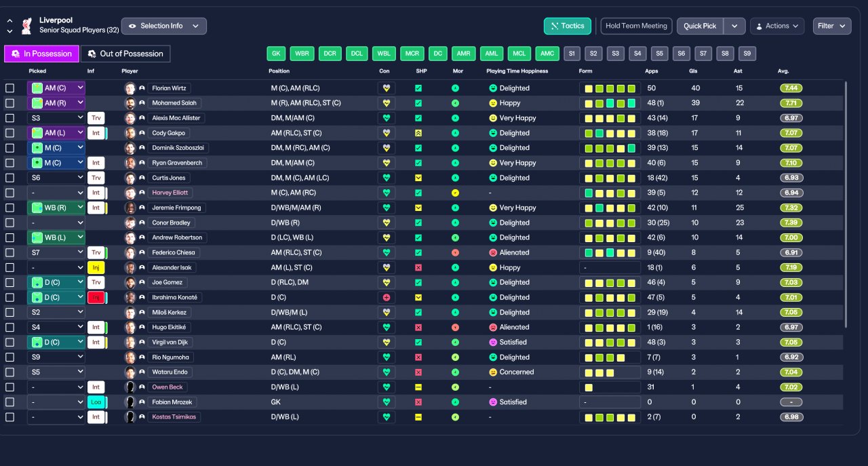The width and height of the screenshot is (868, 466).
Task: Tick the checkbox for Virgil van Dijk
Action: click(x=9, y=342)
